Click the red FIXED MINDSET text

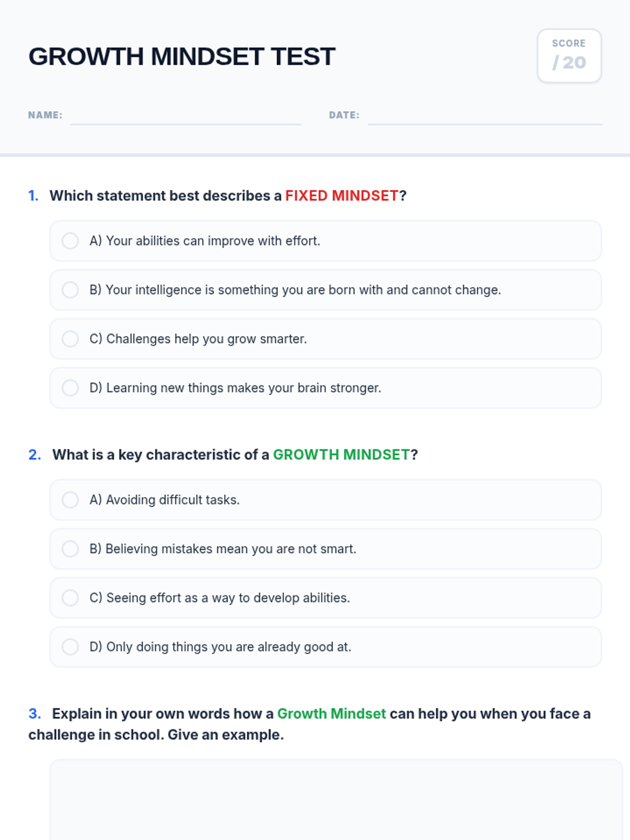[342, 196]
